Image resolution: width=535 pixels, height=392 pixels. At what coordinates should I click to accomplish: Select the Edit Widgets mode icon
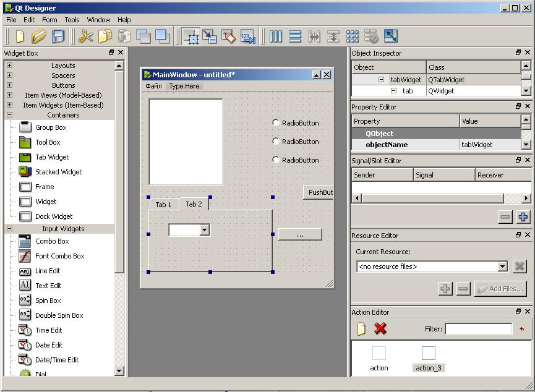point(190,36)
